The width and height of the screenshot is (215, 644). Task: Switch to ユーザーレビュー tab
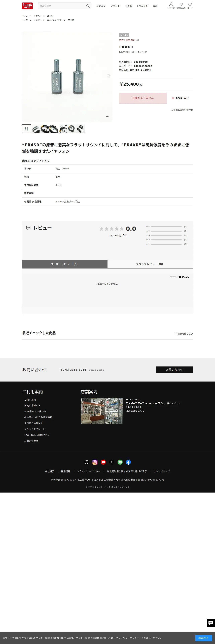pos(65,264)
